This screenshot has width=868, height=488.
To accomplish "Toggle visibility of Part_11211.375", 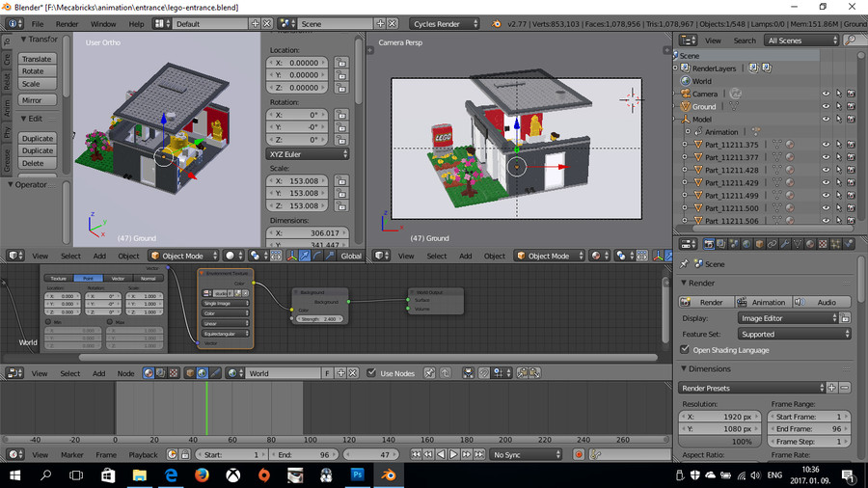I will pyautogui.click(x=826, y=145).
